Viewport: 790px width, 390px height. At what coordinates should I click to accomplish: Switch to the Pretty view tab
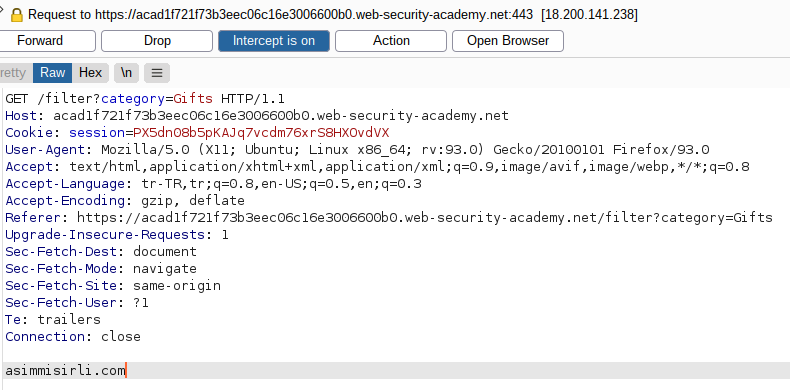(13, 73)
